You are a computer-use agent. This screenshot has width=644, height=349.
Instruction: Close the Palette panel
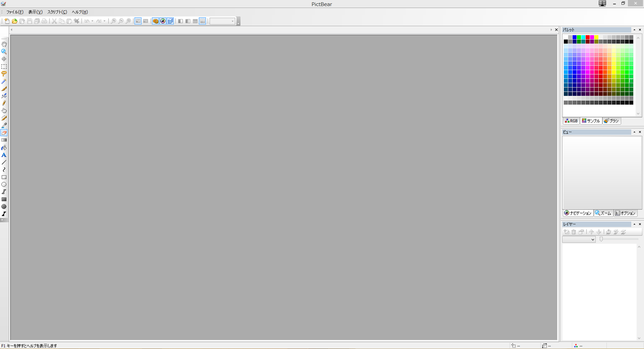pos(640,30)
